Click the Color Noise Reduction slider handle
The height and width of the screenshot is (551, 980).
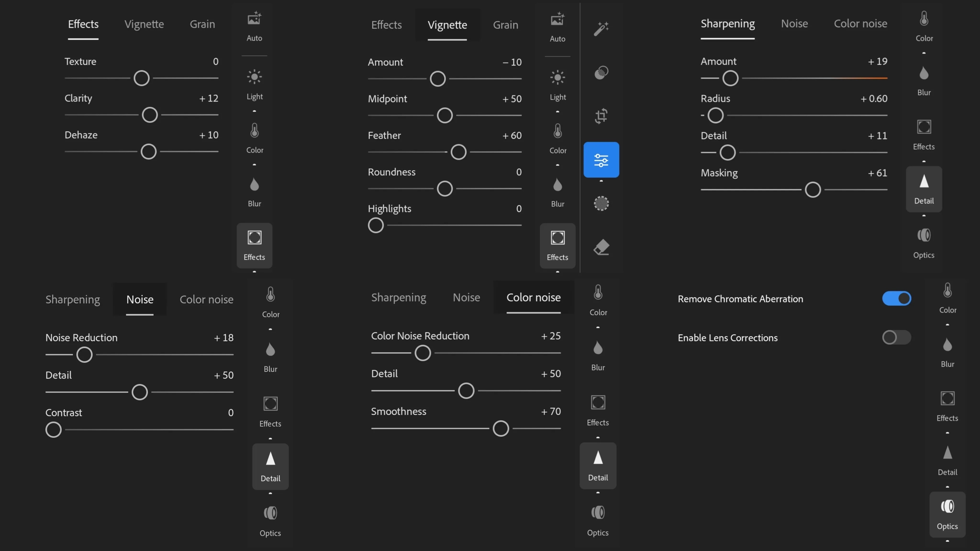(422, 353)
